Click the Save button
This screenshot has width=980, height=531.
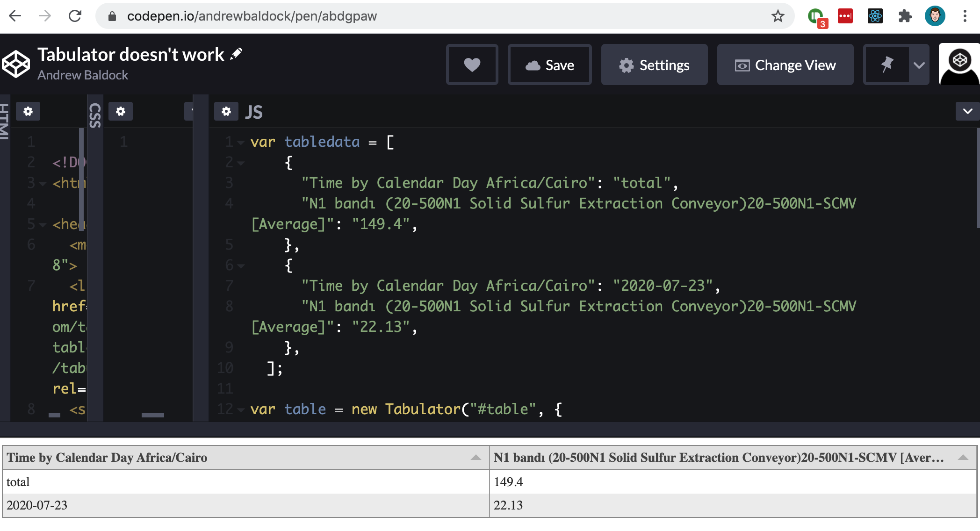tap(549, 65)
